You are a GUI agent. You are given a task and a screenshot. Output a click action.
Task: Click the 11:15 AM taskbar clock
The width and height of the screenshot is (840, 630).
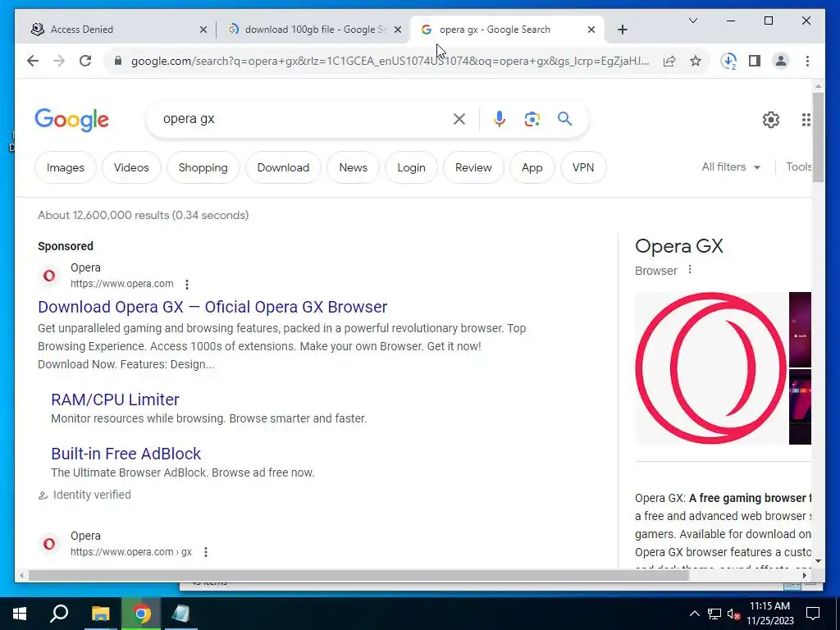(769, 614)
